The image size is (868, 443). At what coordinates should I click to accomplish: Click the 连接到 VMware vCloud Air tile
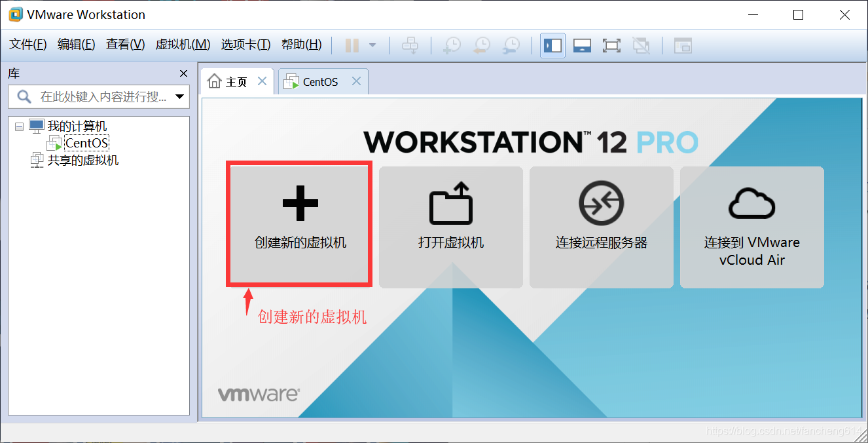point(752,227)
